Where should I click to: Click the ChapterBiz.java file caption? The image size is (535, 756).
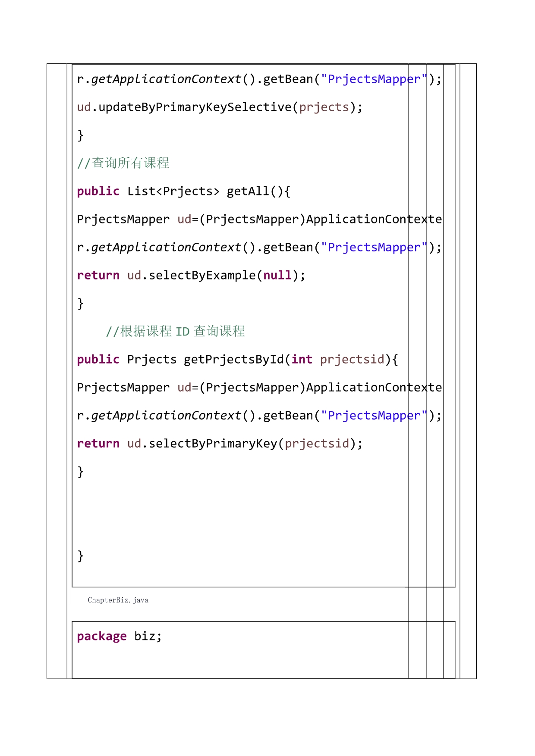tap(118, 600)
